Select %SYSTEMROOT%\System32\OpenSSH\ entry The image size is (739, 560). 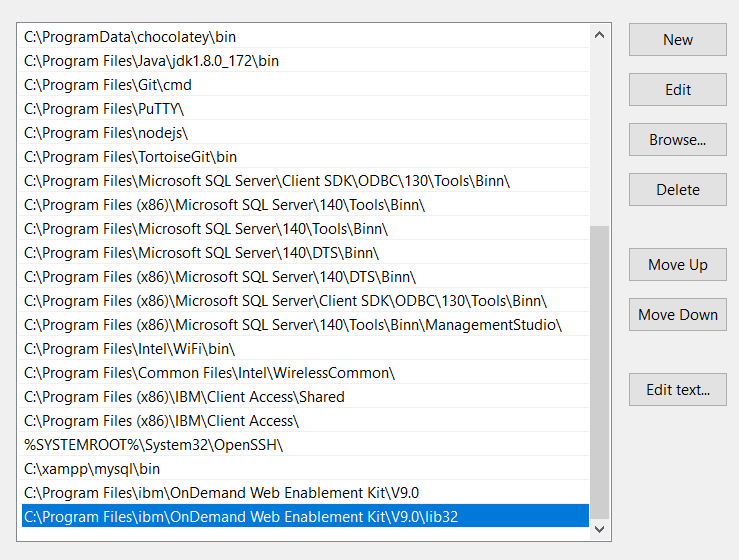[x=303, y=445]
